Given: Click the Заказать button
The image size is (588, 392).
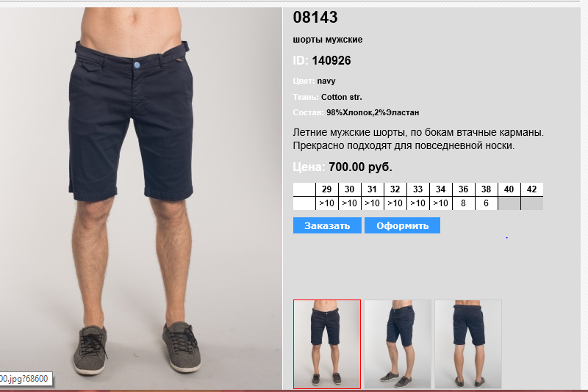Looking at the screenshot, I should click(x=327, y=225).
